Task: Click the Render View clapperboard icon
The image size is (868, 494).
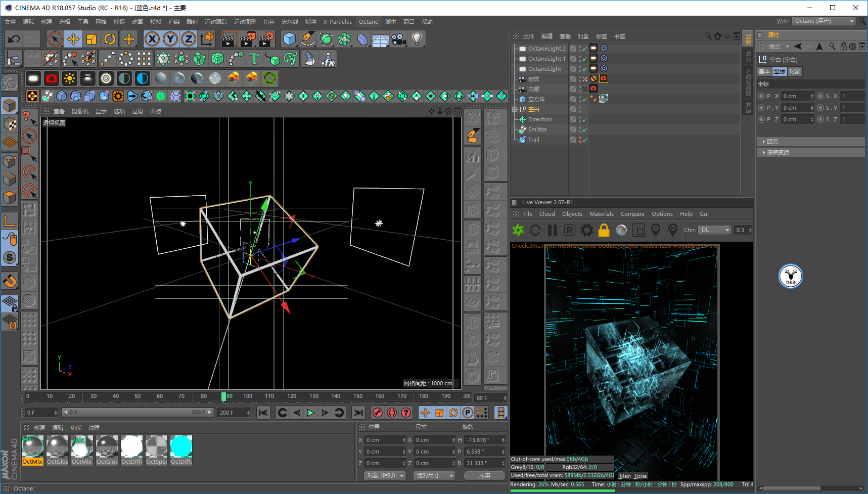Action: tap(229, 39)
